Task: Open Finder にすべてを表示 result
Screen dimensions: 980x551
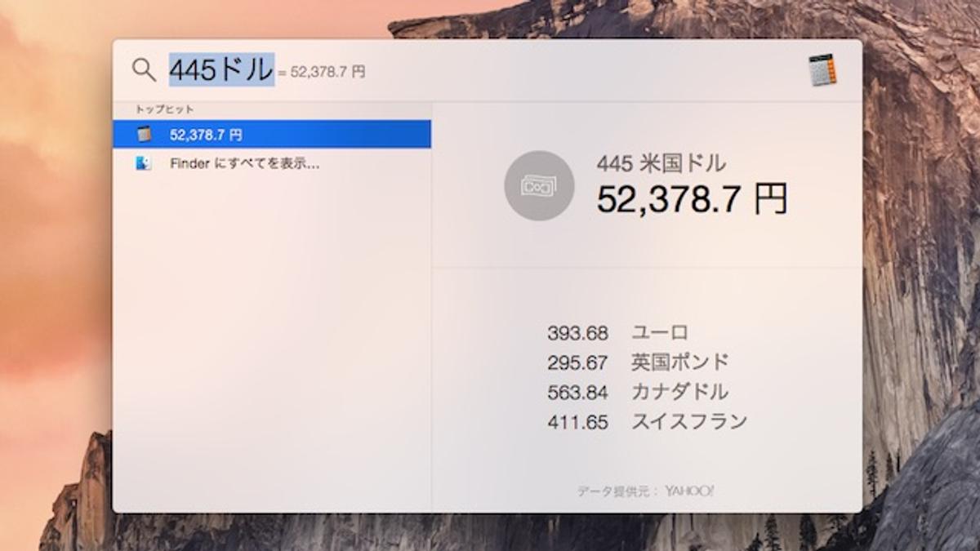Action: coord(272,163)
